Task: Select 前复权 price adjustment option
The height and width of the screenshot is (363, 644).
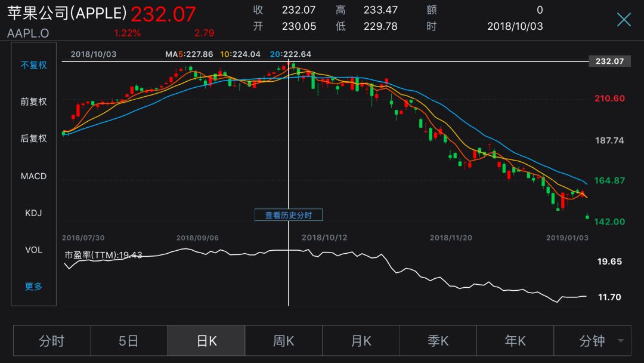Action: pos(34,102)
